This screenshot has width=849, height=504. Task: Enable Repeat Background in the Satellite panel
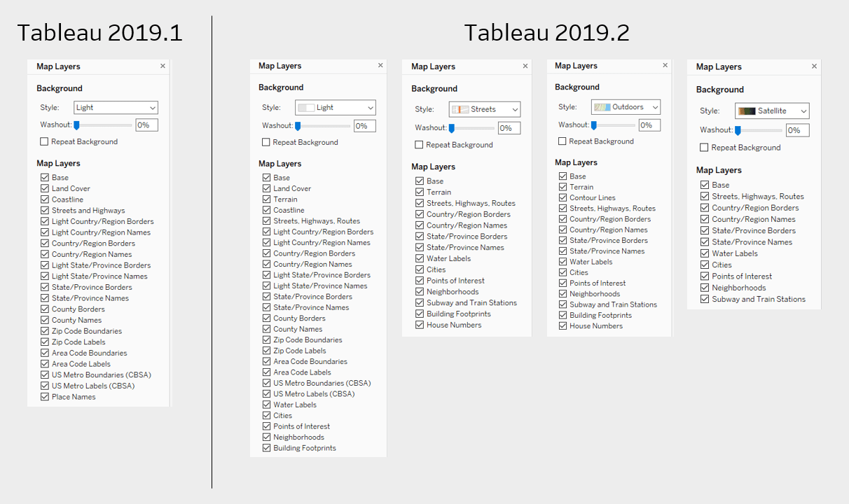[x=704, y=147]
